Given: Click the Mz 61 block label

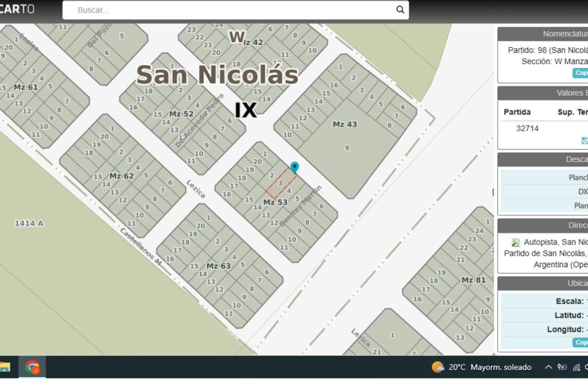Looking at the screenshot, I should click(25, 87).
